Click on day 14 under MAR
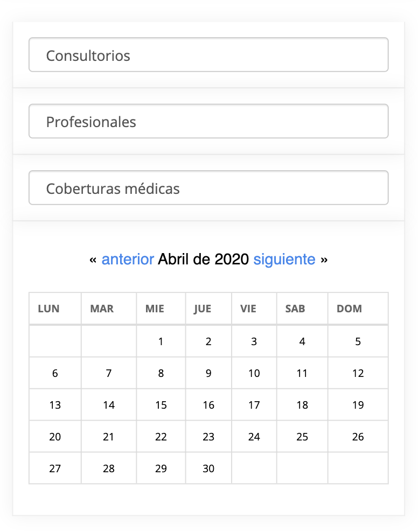Image resolution: width=418 pixels, height=532 pixels. [109, 405]
